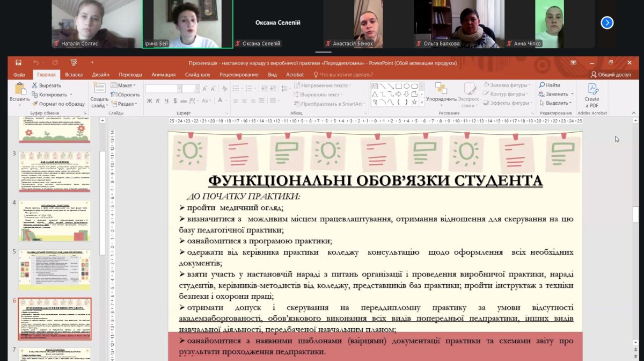Select the Format Painter (Формат по образцу)
The width and height of the screenshot is (644, 361).
coord(35,104)
